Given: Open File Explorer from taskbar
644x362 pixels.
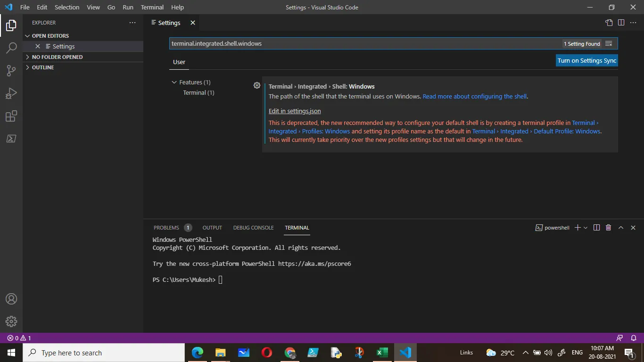Looking at the screenshot, I should (221, 353).
